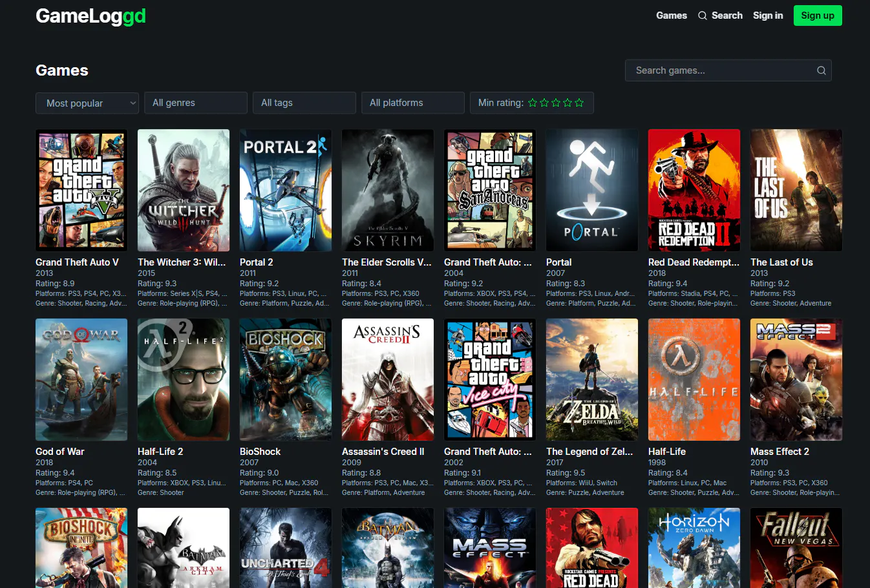This screenshot has width=870, height=588.
Task: Click the 'Platforms: PS4, PC' text
Action: (64, 483)
